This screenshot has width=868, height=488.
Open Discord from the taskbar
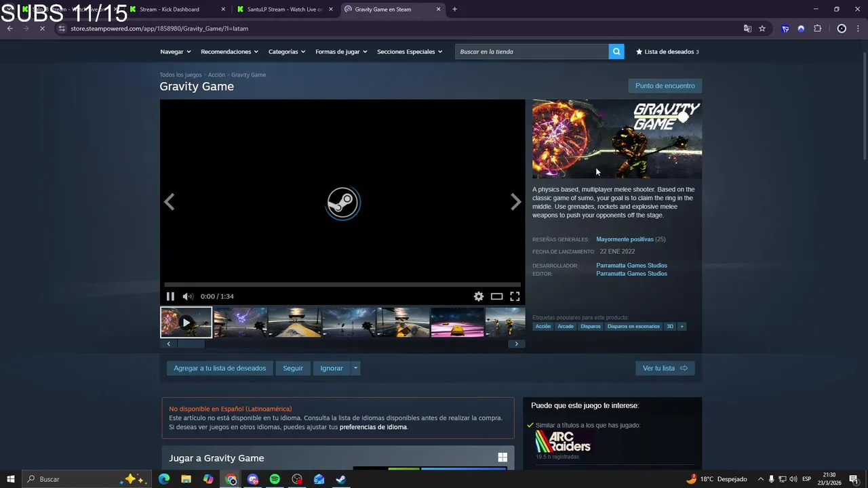(253, 479)
